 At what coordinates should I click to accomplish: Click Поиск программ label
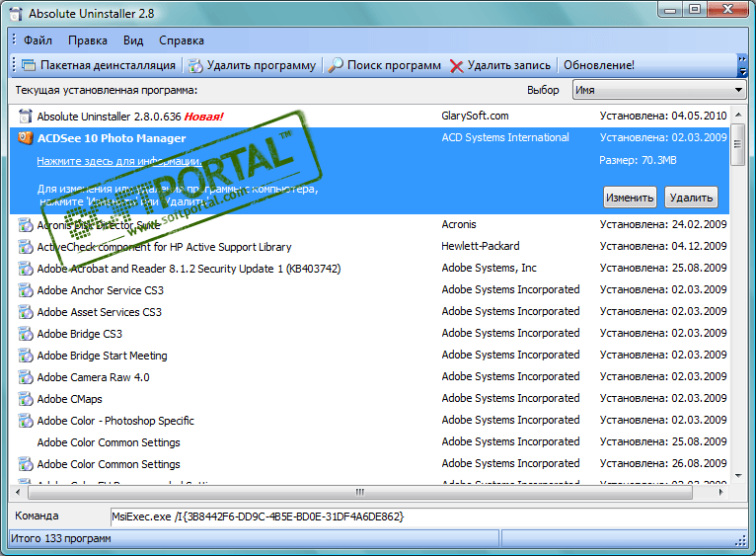[394, 65]
